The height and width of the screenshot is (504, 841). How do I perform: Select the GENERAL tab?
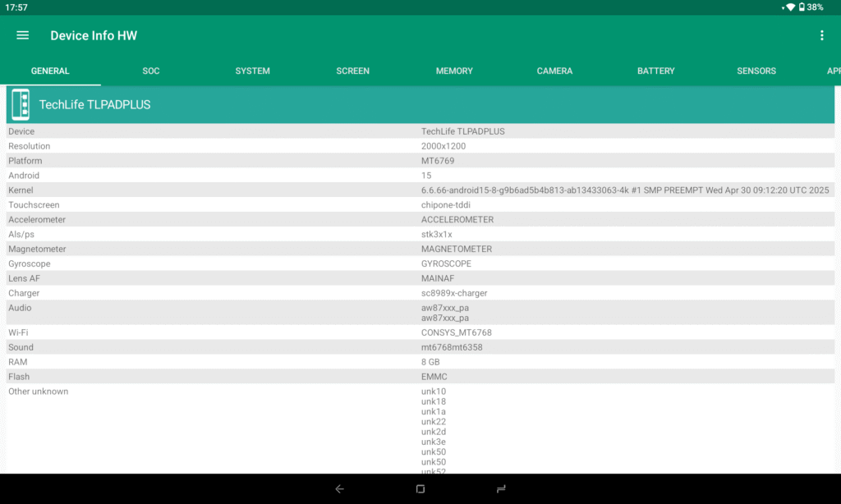point(50,71)
